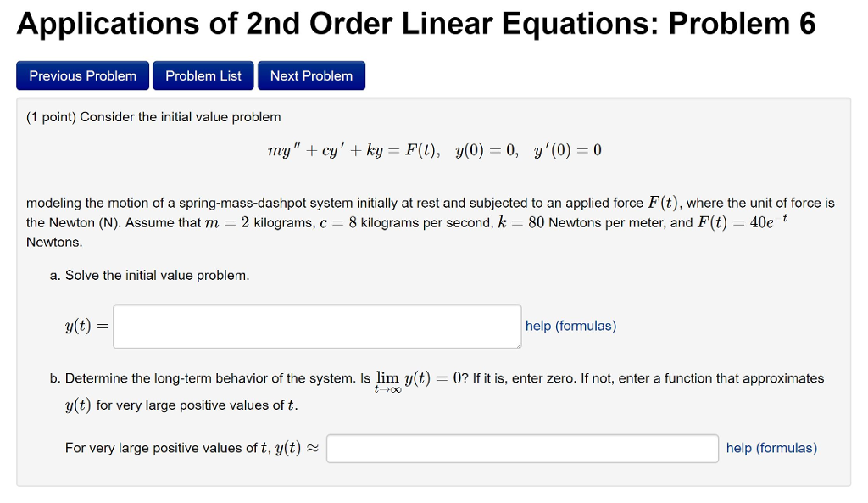Click the part b instruction text

(x=424, y=378)
